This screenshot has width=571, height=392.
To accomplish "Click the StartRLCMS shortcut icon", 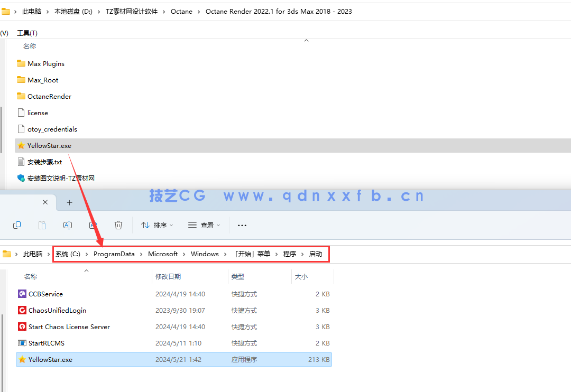I will (x=22, y=343).
